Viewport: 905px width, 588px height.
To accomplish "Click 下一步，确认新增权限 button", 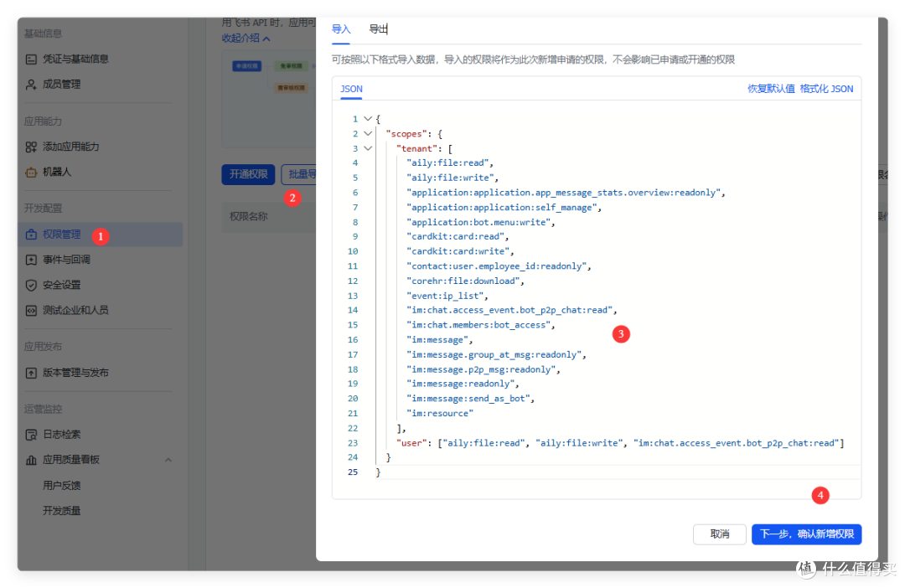I will (807, 534).
